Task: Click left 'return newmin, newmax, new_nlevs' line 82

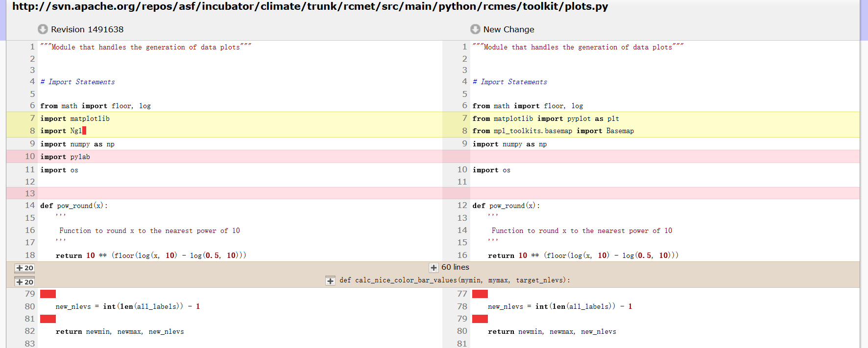Action: [120, 331]
